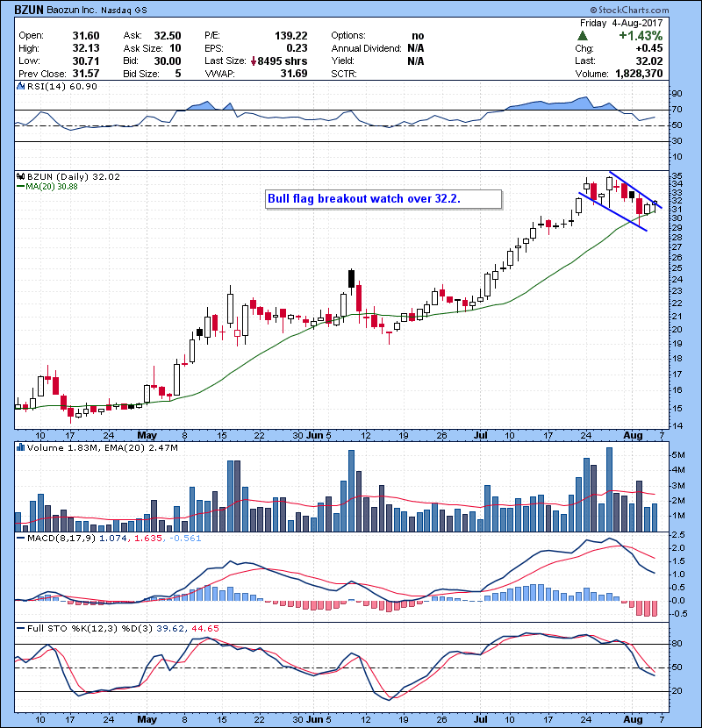702x728 pixels.
Task: Click the +1.43% percent change
Action: tap(641, 36)
